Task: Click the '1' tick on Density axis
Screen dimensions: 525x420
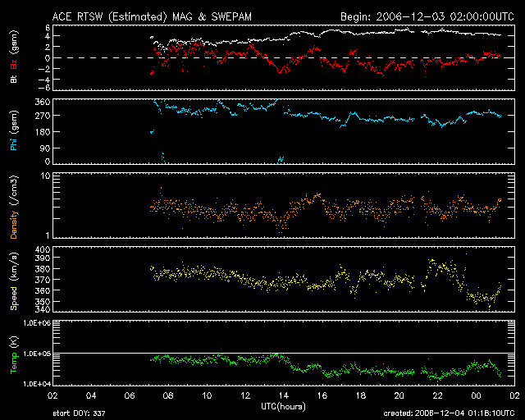Action: 48,235
